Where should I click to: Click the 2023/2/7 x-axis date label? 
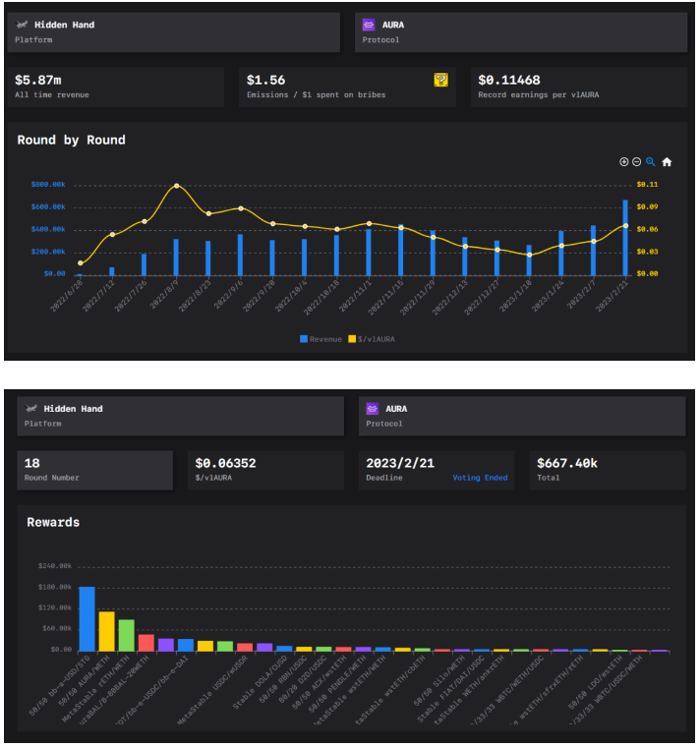(583, 295)
